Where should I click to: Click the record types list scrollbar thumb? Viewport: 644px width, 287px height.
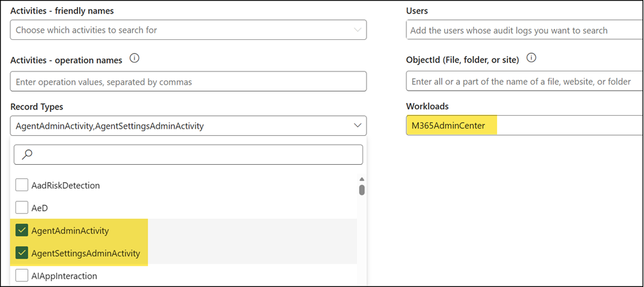pos(362,190)
